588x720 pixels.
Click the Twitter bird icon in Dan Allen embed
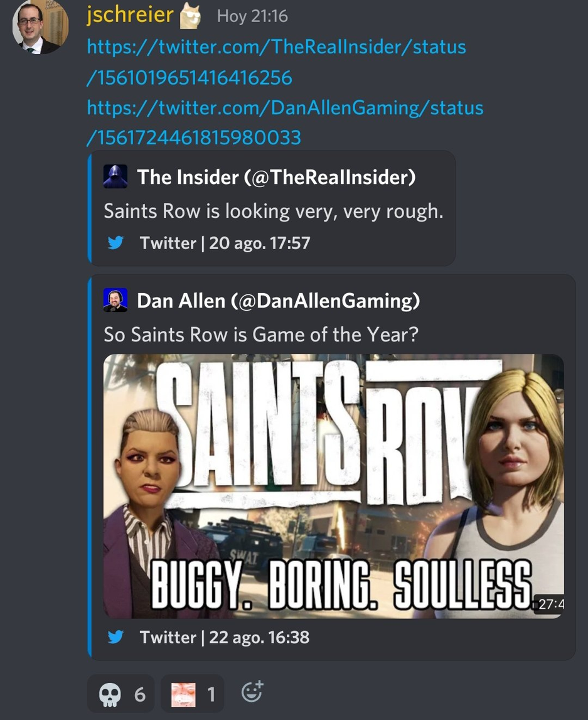(115, 637)
